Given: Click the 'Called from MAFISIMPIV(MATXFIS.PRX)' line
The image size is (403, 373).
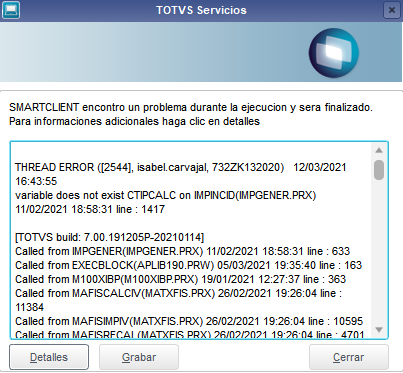Looking at the screenshot, I should click(x=189, y=321).
